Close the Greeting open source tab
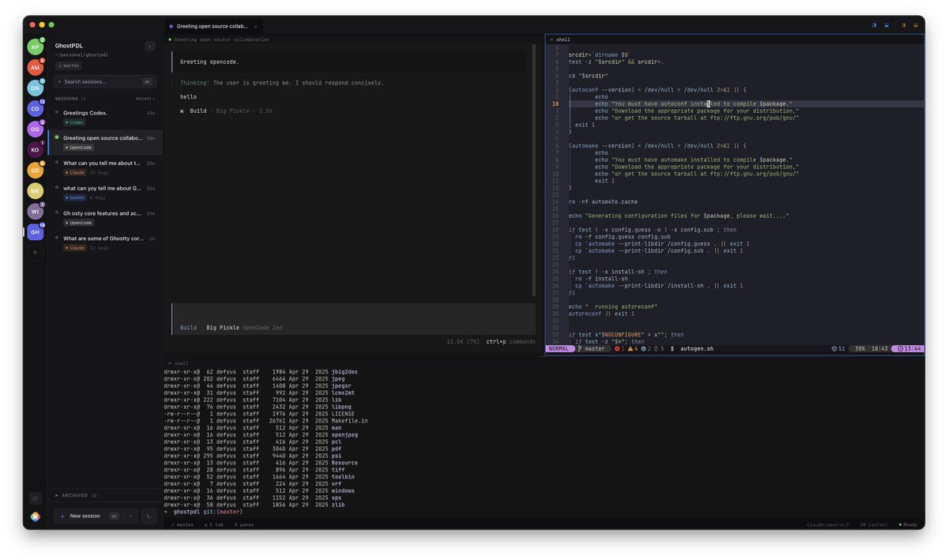Viewport: 948px width, 560px height. coord(255,26)
